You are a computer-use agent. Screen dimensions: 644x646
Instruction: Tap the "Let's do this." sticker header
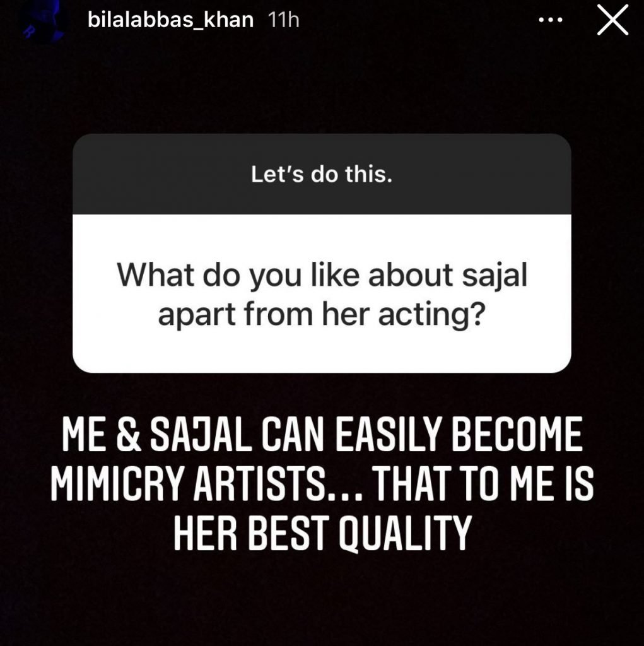pyautogui.click(x=322, y=175)
